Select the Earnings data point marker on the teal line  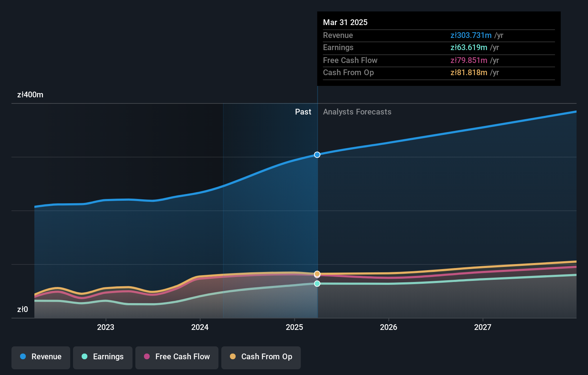(317, 283)
